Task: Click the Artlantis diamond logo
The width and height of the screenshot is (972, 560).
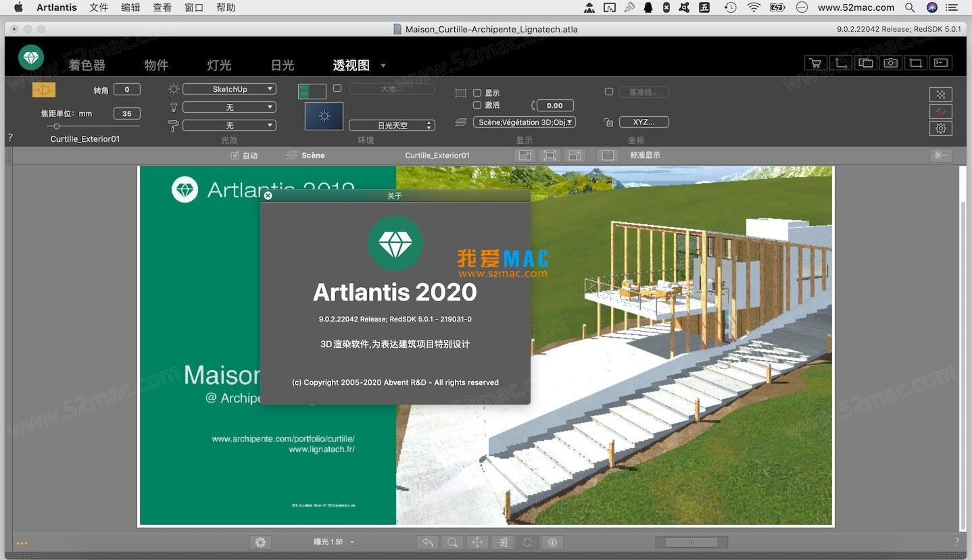Action: pyautogui.click(x=31, y=57)
